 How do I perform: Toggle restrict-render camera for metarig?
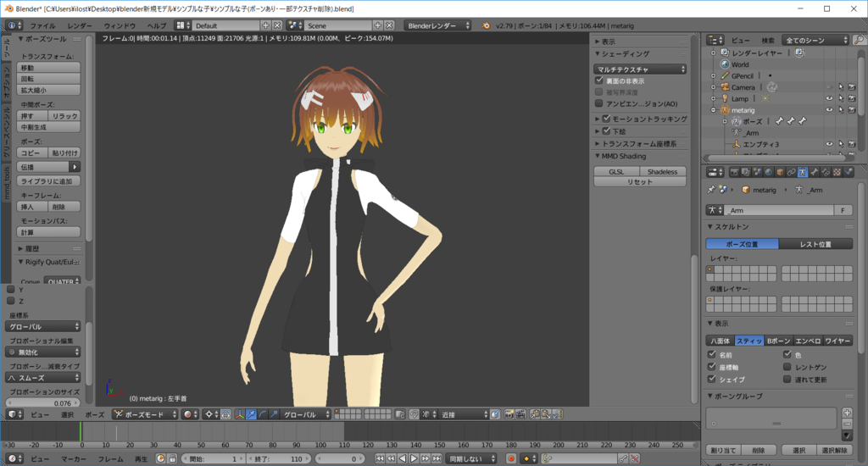(852, 109)
